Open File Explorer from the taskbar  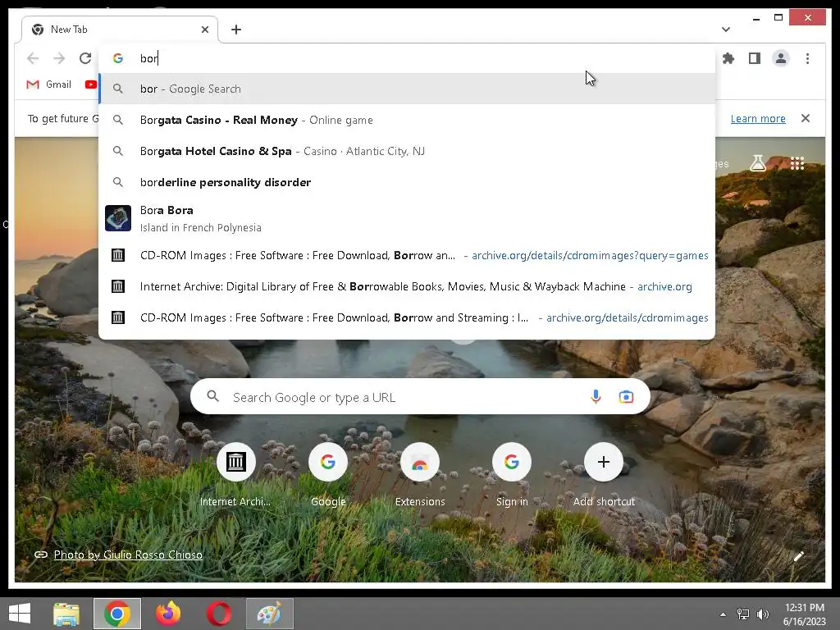click(66, 614)
